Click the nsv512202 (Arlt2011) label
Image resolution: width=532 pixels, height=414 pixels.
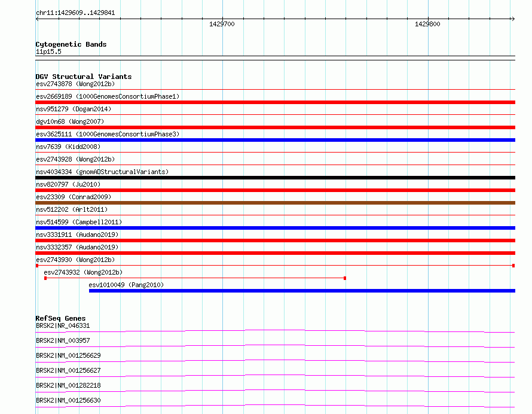[x=72, y=209]
